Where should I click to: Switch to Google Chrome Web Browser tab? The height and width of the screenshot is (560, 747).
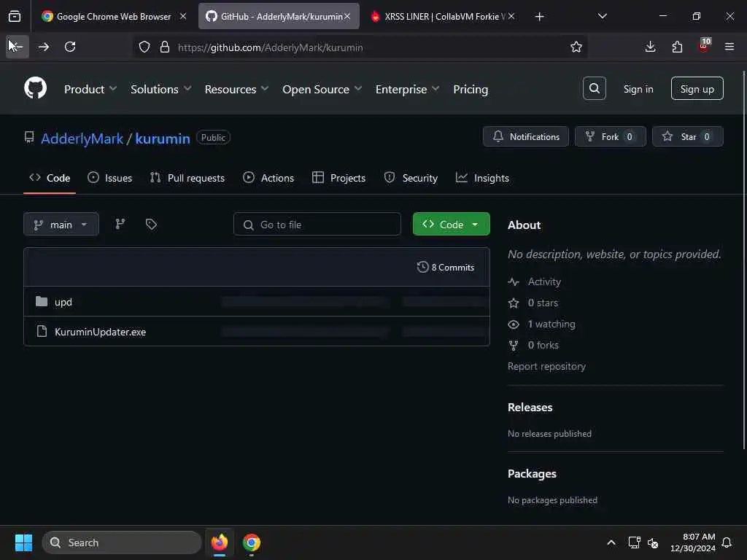point(114,17)
